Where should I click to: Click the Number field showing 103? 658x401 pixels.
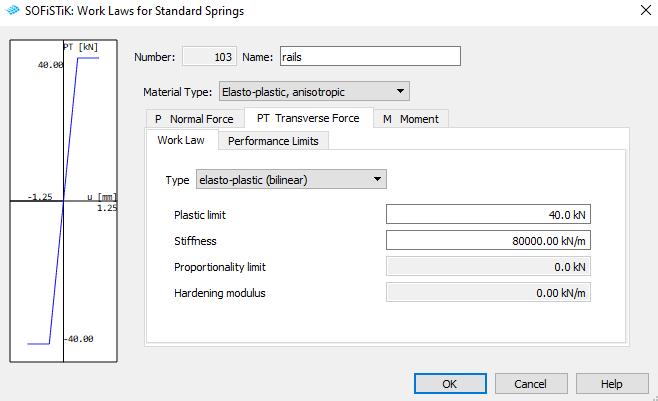[210, 57]
